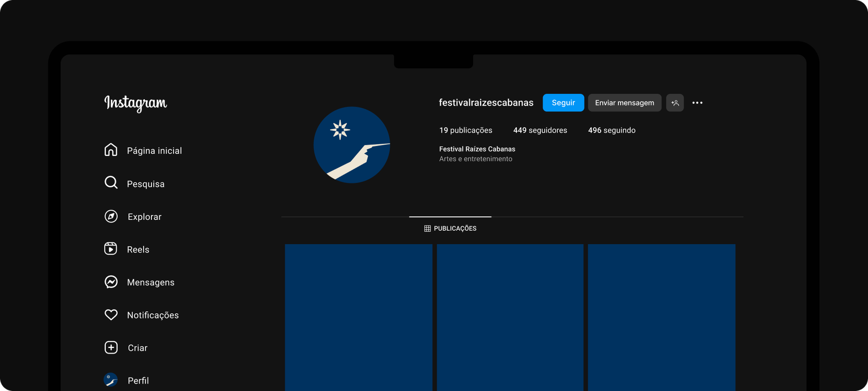This screenshot has height=391, width=868.
Task: Open the Explorar compass icon
Action: click(111, 216)
